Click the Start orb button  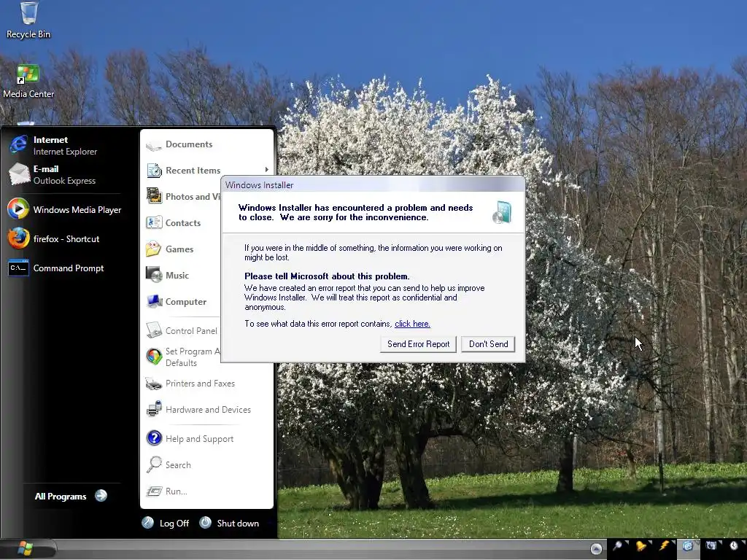(25, 548)
